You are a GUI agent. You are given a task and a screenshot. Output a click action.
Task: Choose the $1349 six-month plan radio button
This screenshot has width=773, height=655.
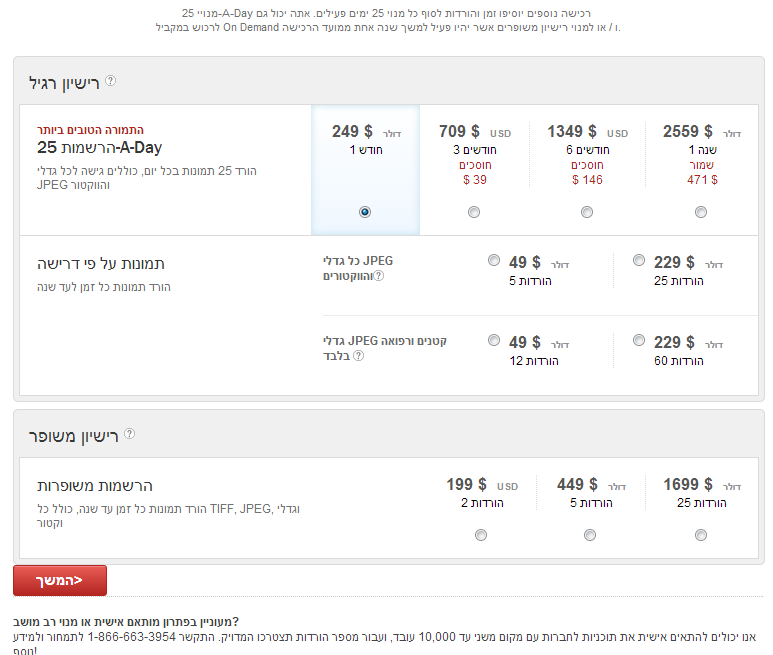click(587, 212)
